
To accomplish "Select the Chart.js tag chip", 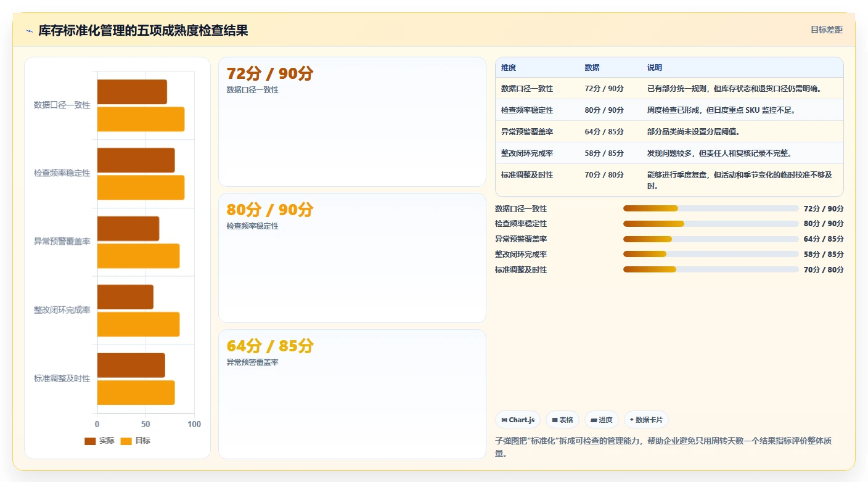I will (518, 420).
